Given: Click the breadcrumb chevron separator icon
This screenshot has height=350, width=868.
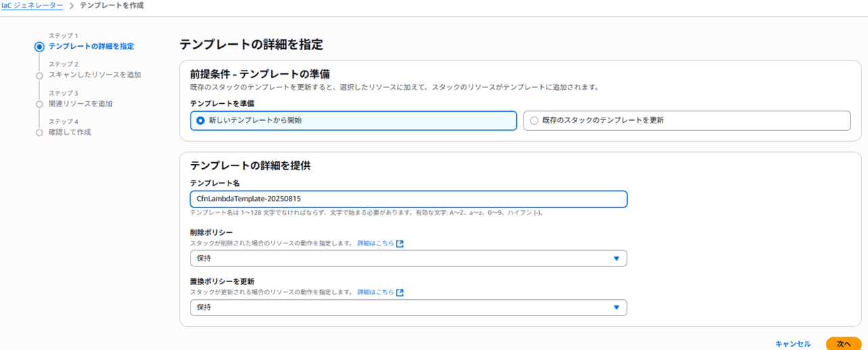Looking at the screenshot, I should [x=72, y=5].
